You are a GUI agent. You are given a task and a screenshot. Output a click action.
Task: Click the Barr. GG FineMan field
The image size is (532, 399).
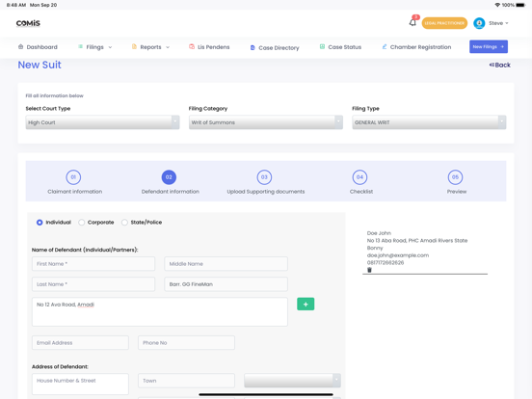click(226, 284)
